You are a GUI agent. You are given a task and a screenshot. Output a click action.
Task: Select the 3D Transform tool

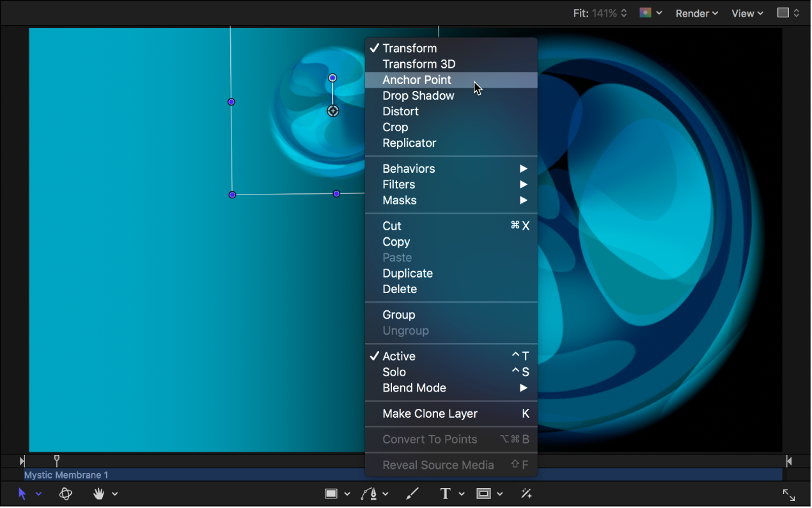pyautogui.click(x=66, y=493)
